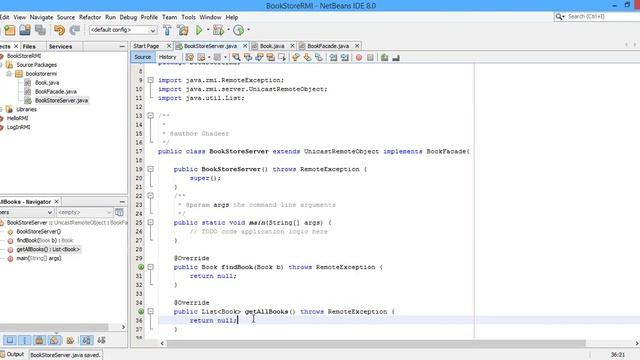640x360 pixels.
Task: Open the Refactor menu
Action: click(x=90, y=17)
